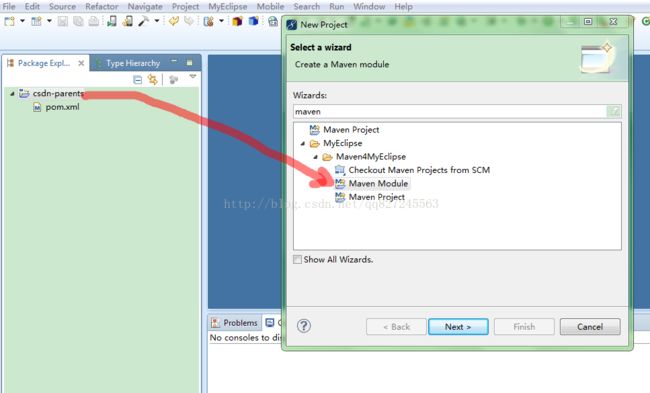Screen dimensions: 650x393
Task: Enable the Show All Wizards checkbox
Action: point(297,260)
